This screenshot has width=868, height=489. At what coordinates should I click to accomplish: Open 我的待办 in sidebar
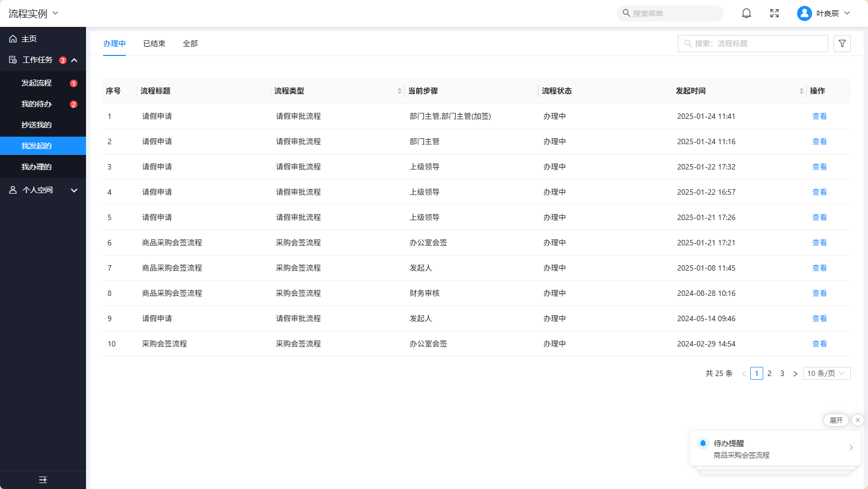pyautogui.click(x=37, y=104)
